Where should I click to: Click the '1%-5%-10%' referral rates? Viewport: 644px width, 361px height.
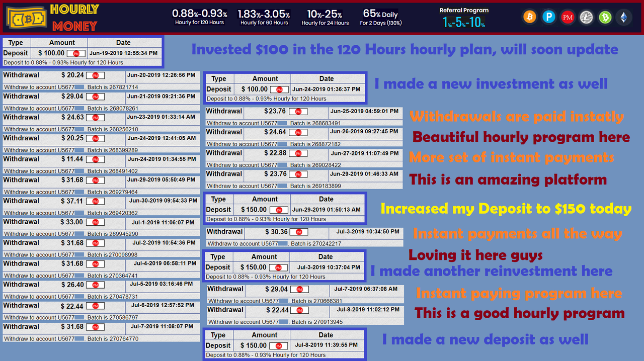pyautogui.click(x=464, y=22)
